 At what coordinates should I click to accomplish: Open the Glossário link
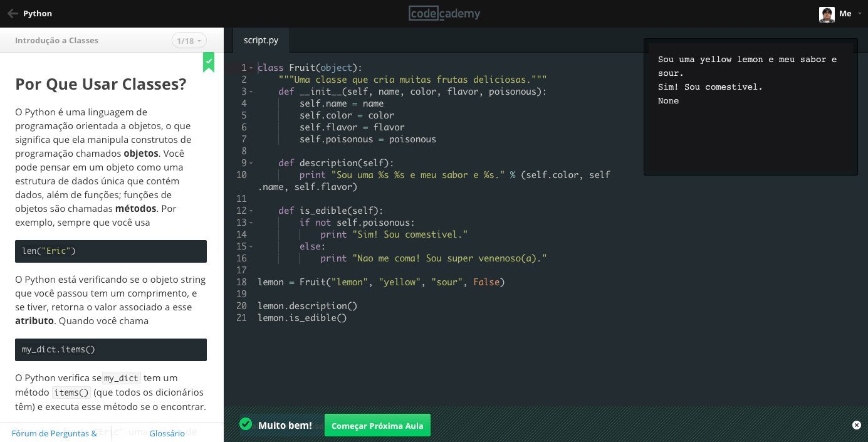tap(167, 433)
